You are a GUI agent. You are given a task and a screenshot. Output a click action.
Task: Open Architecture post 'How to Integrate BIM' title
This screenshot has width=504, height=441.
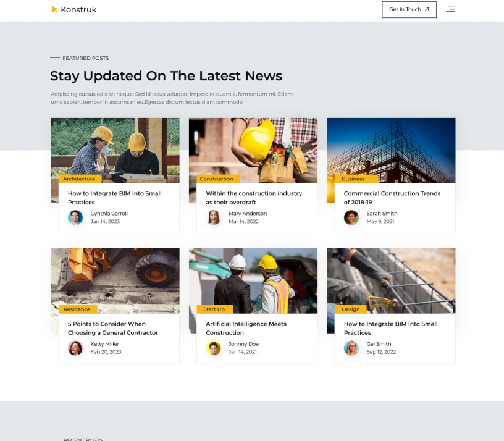coord(115,198)
